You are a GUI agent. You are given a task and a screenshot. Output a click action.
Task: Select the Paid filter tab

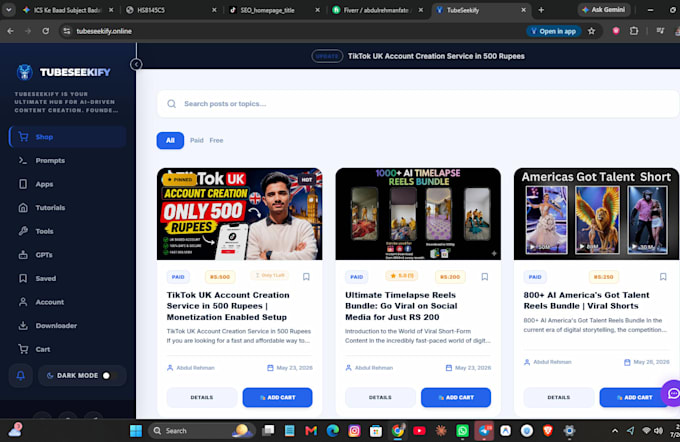pyautogui.click(x=196, y=141)
